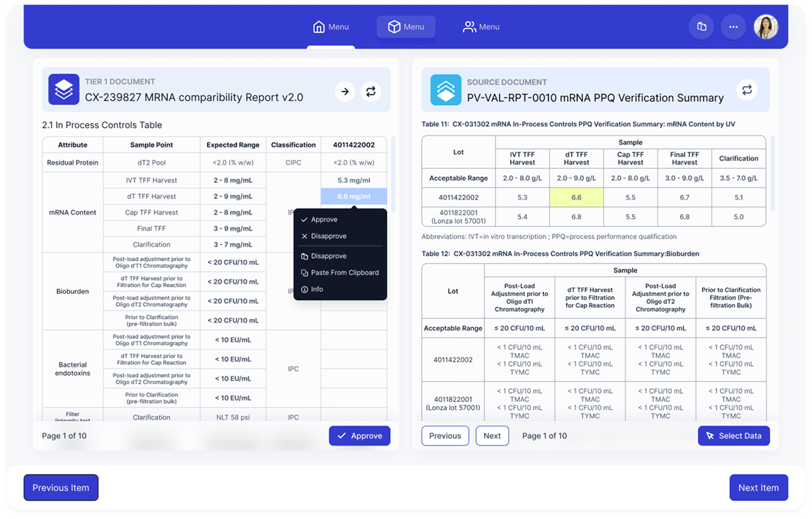
Task: Open the cube icon Menu tab
Action: point(406,27)
